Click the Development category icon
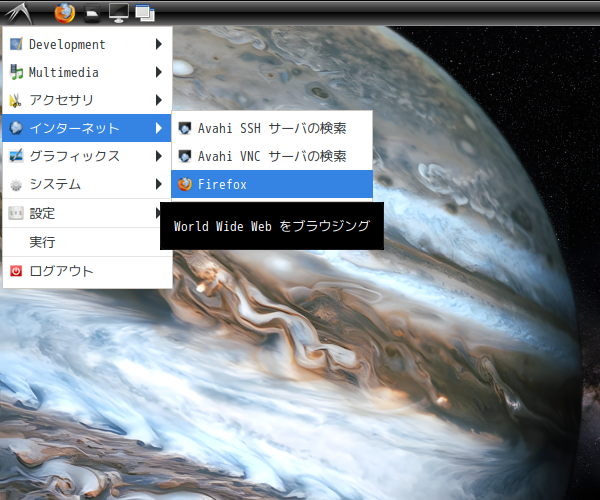600x500 pixels. click(x=16, y=44)
